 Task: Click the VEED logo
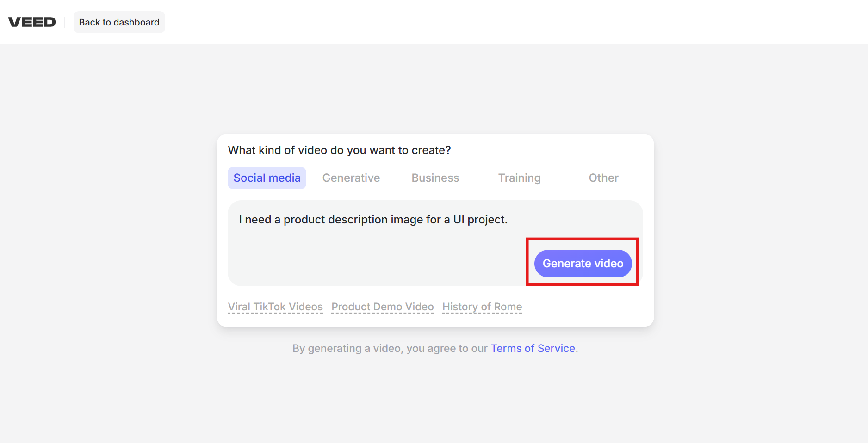pyautogui.click(x=32, y=21)
